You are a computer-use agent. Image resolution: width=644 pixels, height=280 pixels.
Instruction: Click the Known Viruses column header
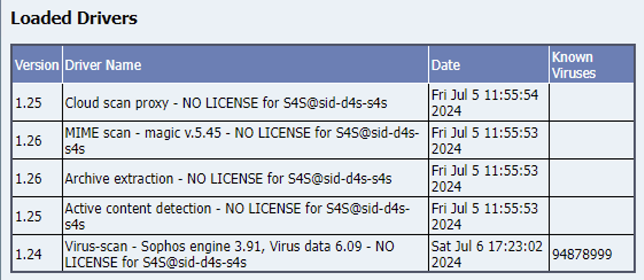(x=574, y=65)
